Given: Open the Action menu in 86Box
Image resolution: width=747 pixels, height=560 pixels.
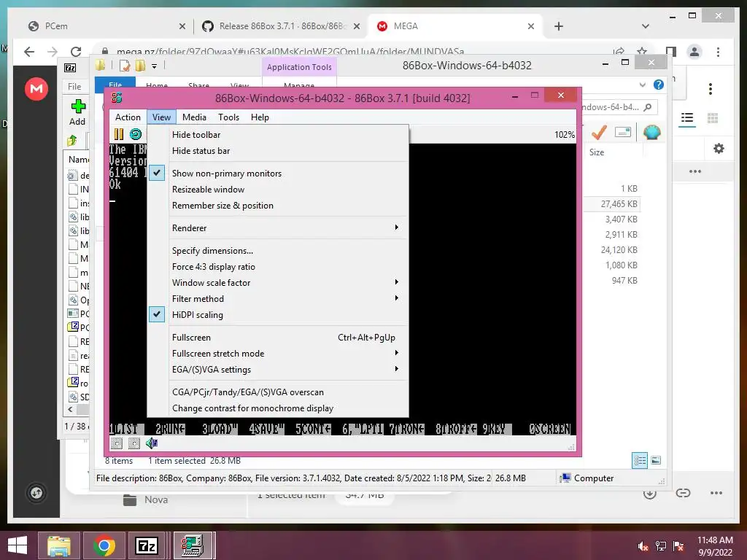Looking at the screenshot, I should (x=128, y=117).
